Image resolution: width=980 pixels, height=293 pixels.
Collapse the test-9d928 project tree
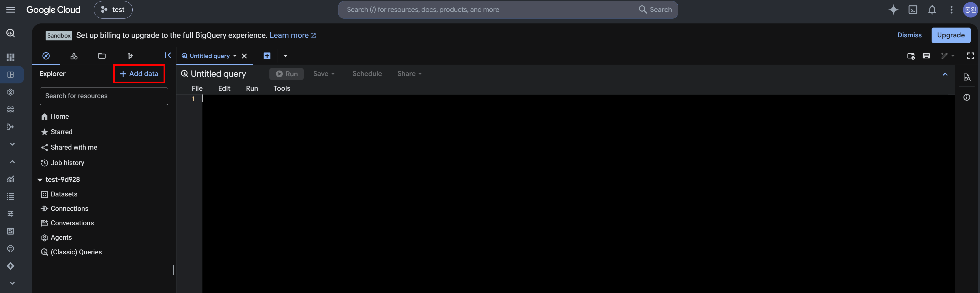tap(40, 180)
